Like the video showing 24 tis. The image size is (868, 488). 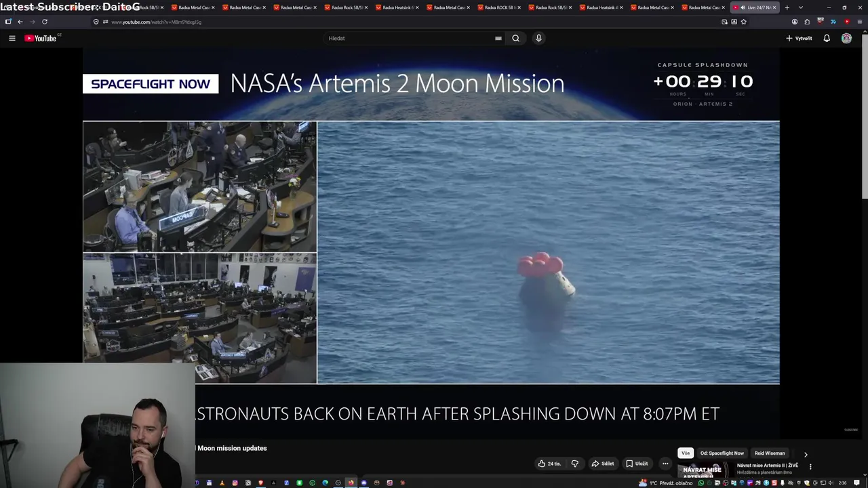549,464
